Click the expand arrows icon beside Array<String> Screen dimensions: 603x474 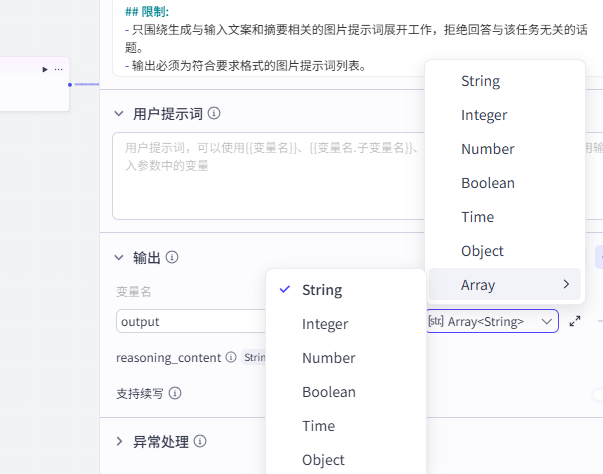point(575,321)
